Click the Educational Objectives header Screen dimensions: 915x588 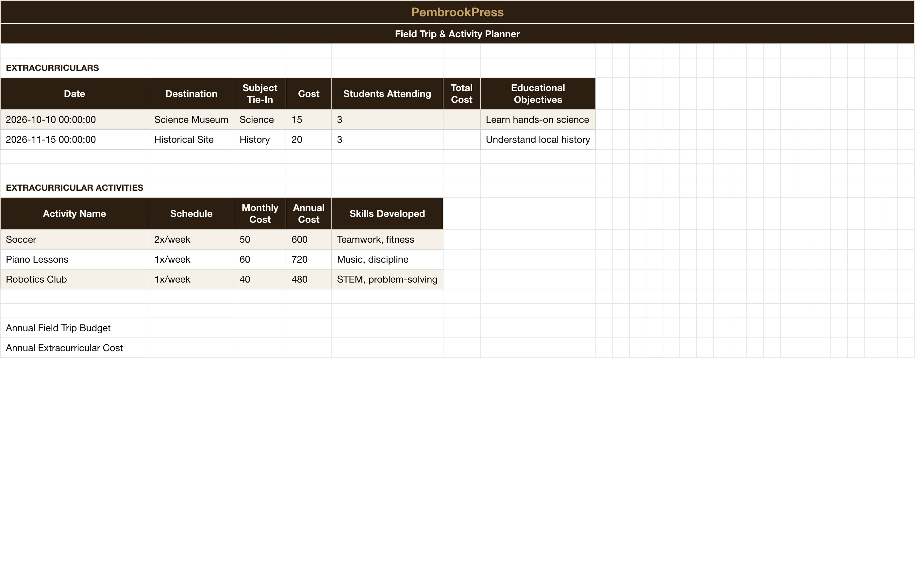click(538, 93)
